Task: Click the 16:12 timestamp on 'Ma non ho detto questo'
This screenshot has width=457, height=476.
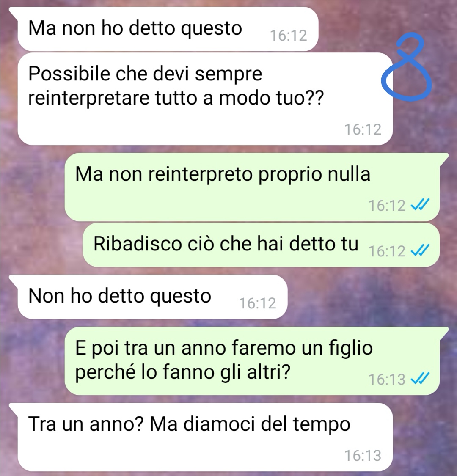Action: [x=289, y=36]
